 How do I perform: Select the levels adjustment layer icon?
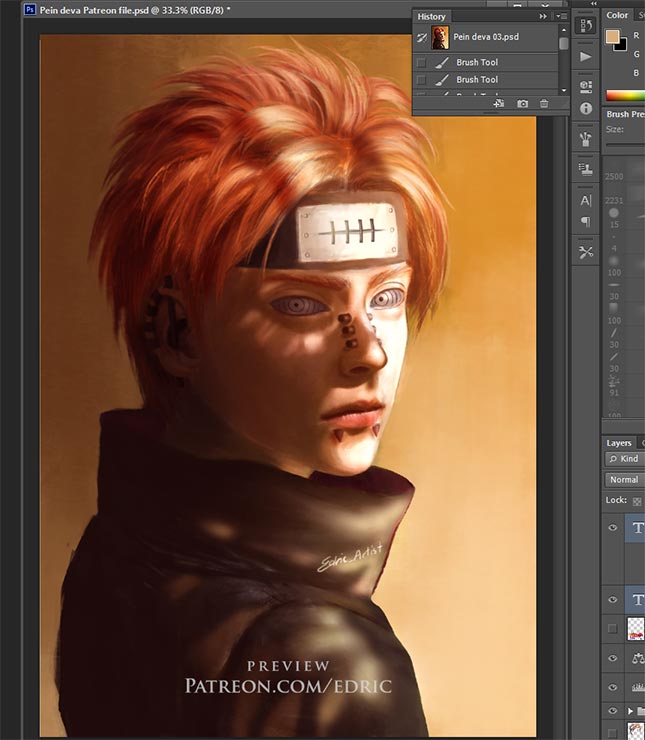(637, 688)
